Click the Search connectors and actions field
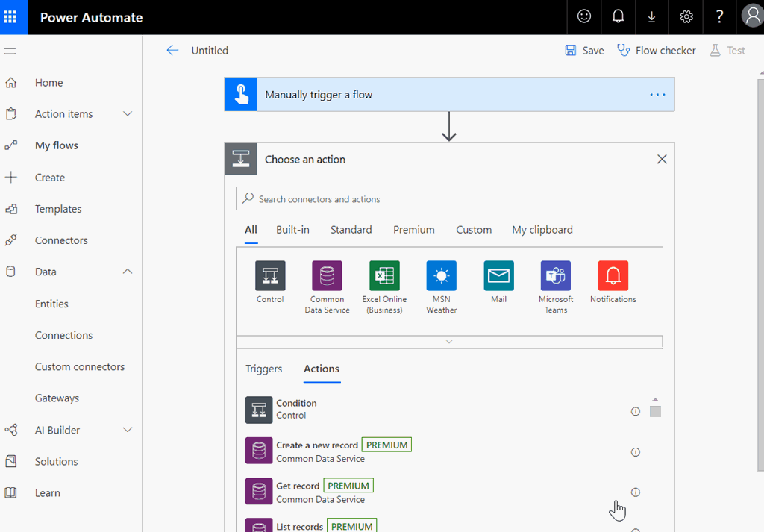Screen dimensions: 764x532 [449, 198]
